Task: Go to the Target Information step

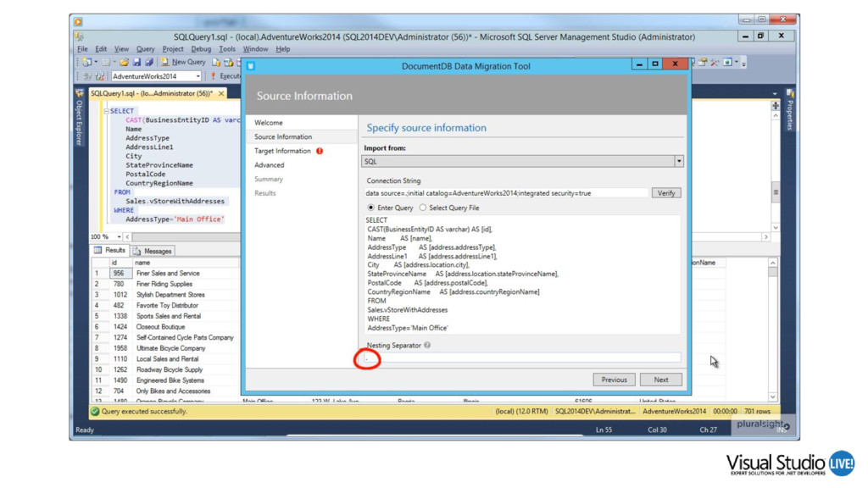Action: [282, 151]
